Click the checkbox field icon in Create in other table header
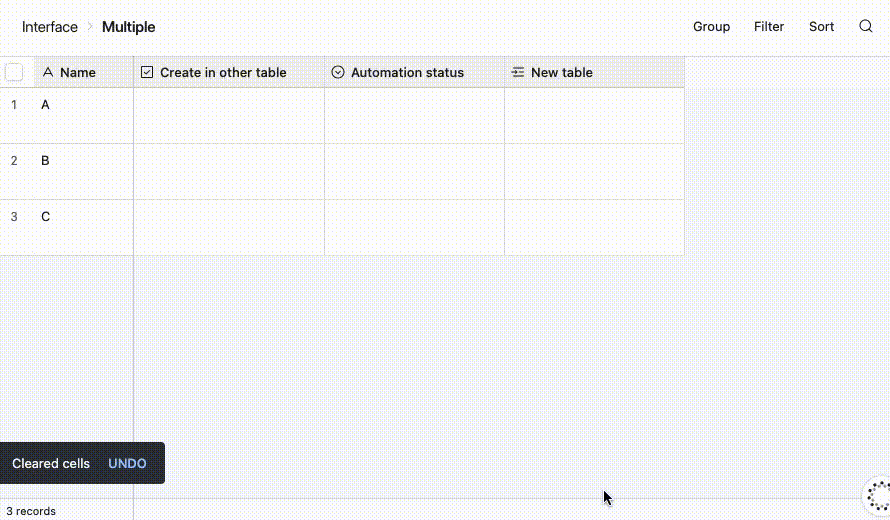 [147, 72]
